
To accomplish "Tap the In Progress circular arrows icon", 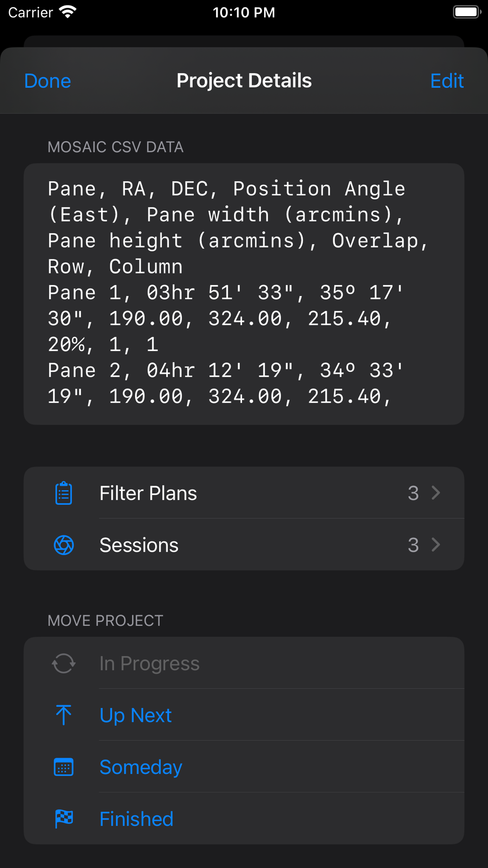I will (63, 663).
